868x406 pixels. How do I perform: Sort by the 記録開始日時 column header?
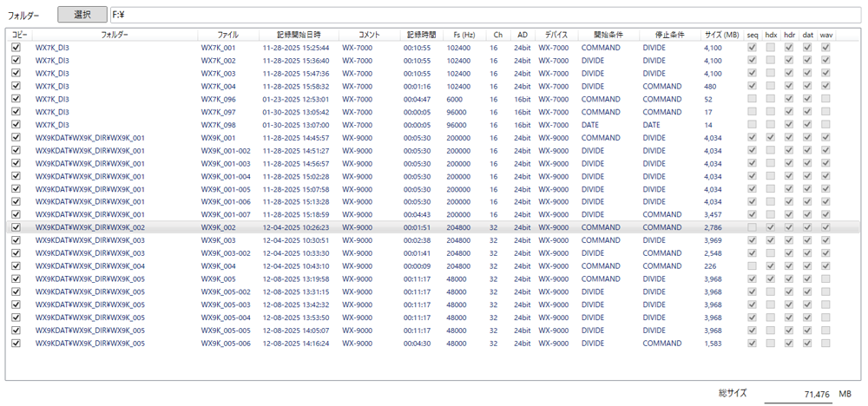click(296, 35)
